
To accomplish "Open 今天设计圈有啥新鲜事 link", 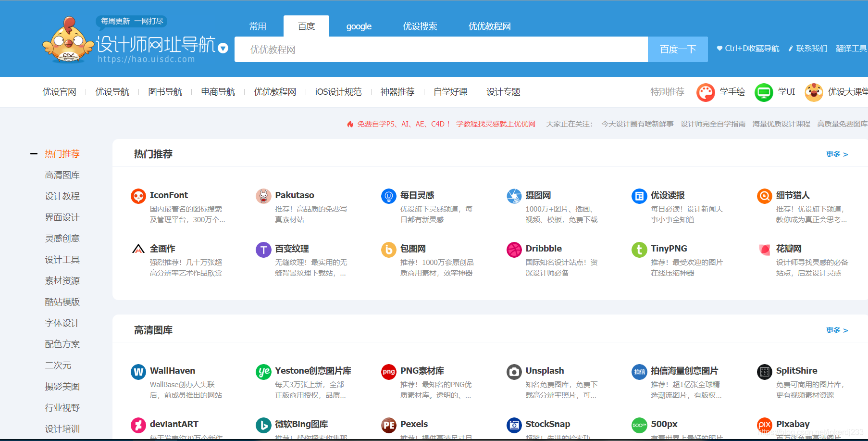I will pyautogui.click(x=637, y=124).
